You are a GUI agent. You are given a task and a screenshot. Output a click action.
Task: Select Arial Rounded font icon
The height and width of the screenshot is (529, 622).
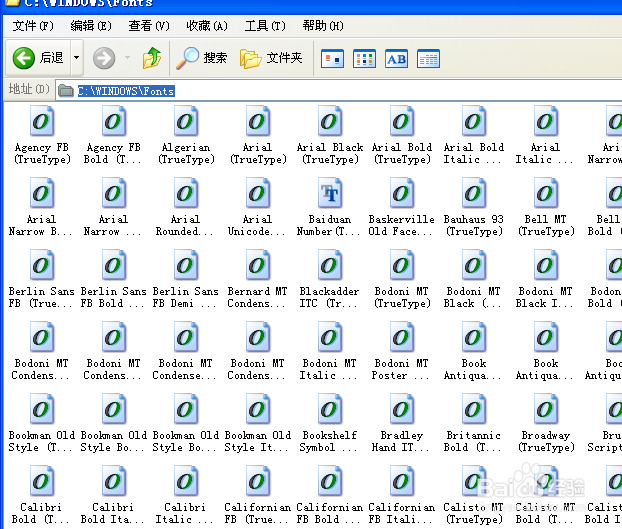[x=186, y=193]
